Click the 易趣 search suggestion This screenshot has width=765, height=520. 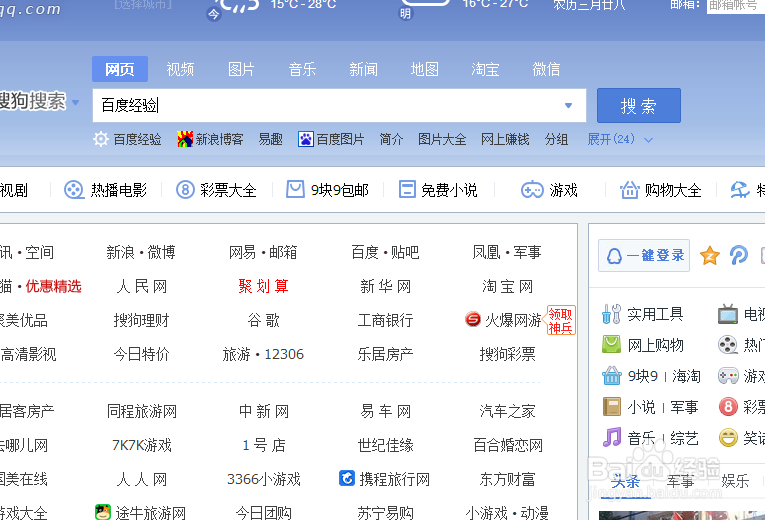270,140
